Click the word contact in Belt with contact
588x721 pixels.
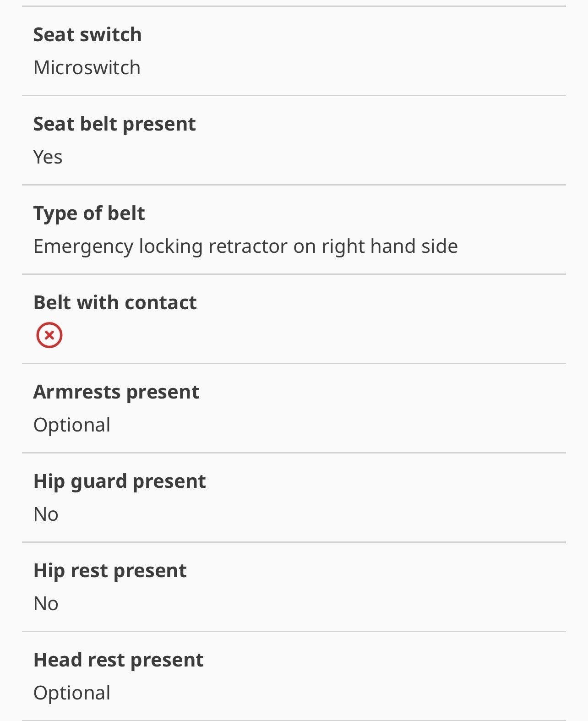(161, 303)
